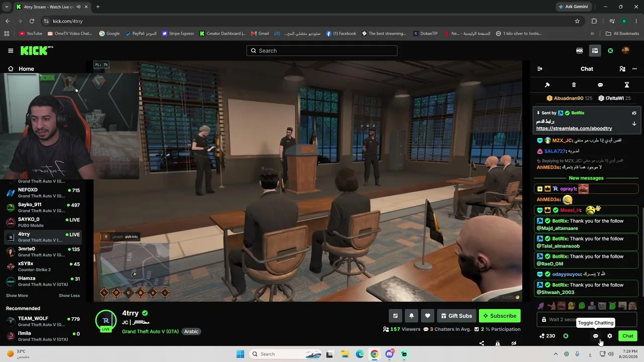
Task: Open the Kick hamburger sidebar menu
Action: click(11, 51)
